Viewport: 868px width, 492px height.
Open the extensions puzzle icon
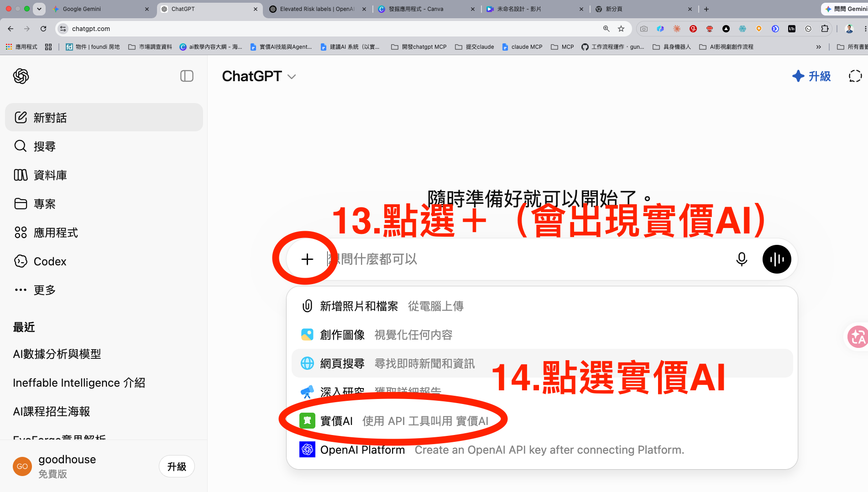pyautogui.click(x=825, y=28)
